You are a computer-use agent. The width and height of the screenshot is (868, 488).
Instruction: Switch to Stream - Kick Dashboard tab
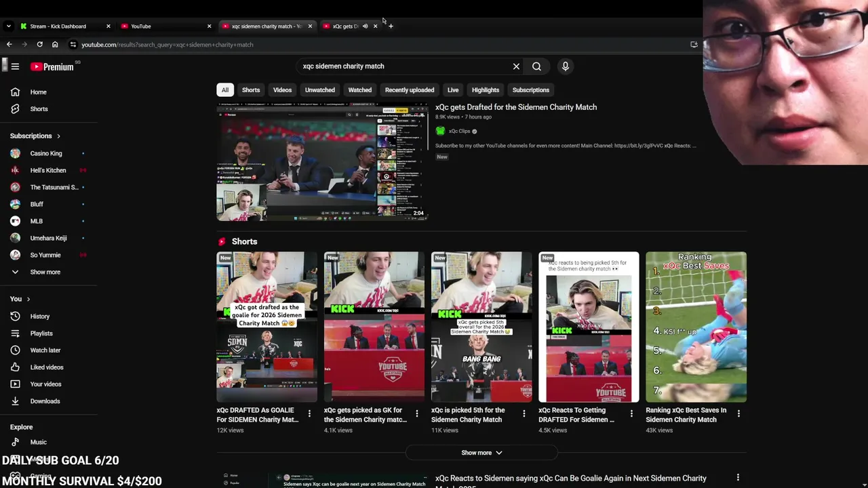65,26
